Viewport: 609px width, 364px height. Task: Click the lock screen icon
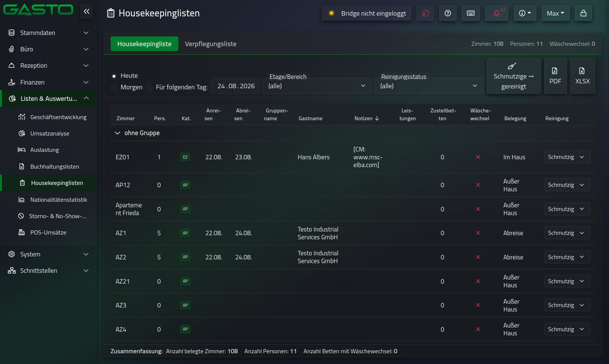583,13
